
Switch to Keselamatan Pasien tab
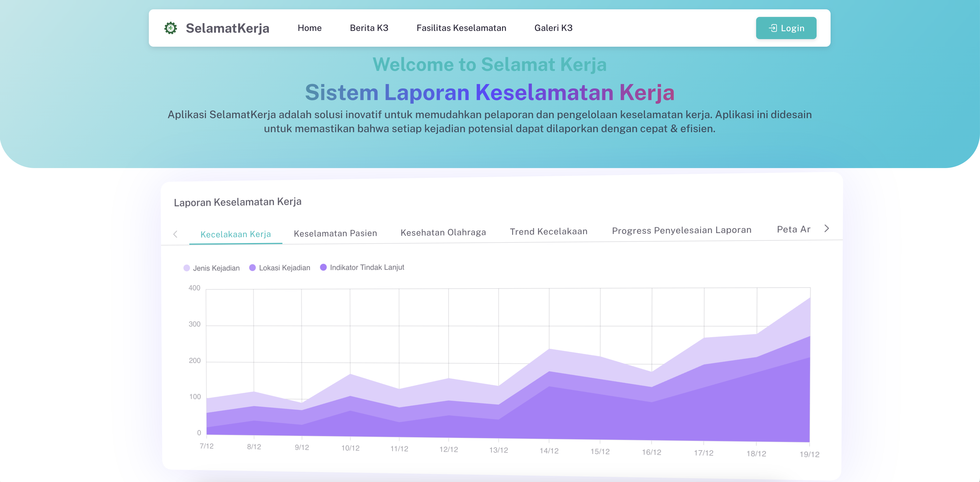click(x=335, y=233)
